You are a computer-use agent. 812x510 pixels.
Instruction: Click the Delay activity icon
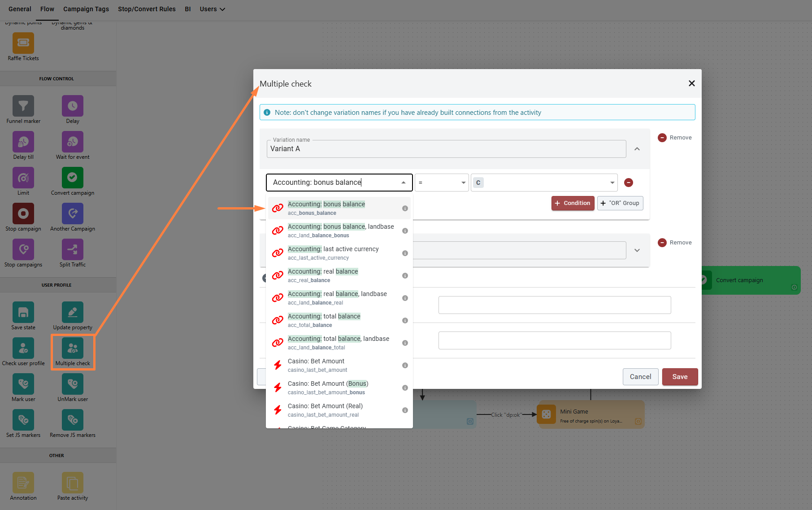click(x=73, y=106)
